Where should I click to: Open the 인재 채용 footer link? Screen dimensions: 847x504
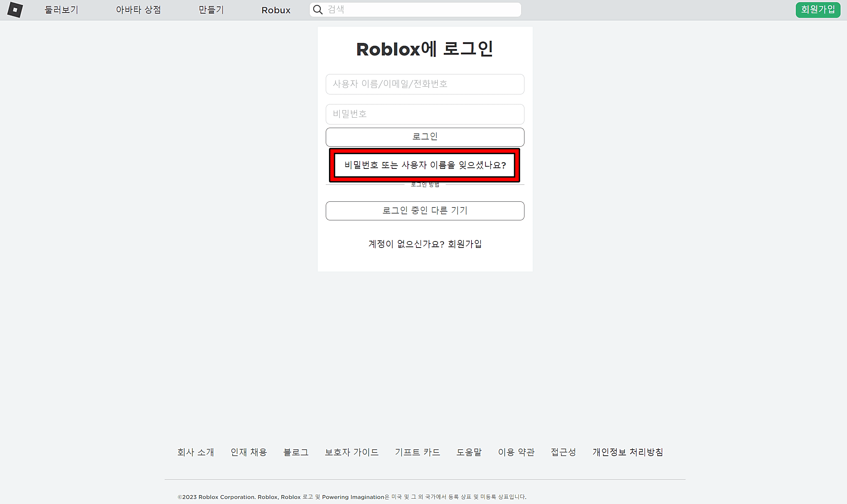point(249,452)
